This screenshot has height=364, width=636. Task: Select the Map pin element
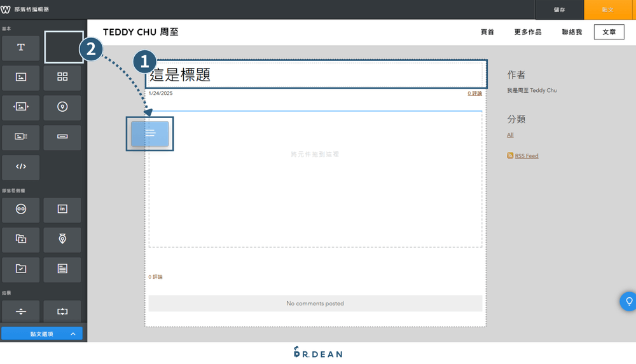click(x=62, y=107)
